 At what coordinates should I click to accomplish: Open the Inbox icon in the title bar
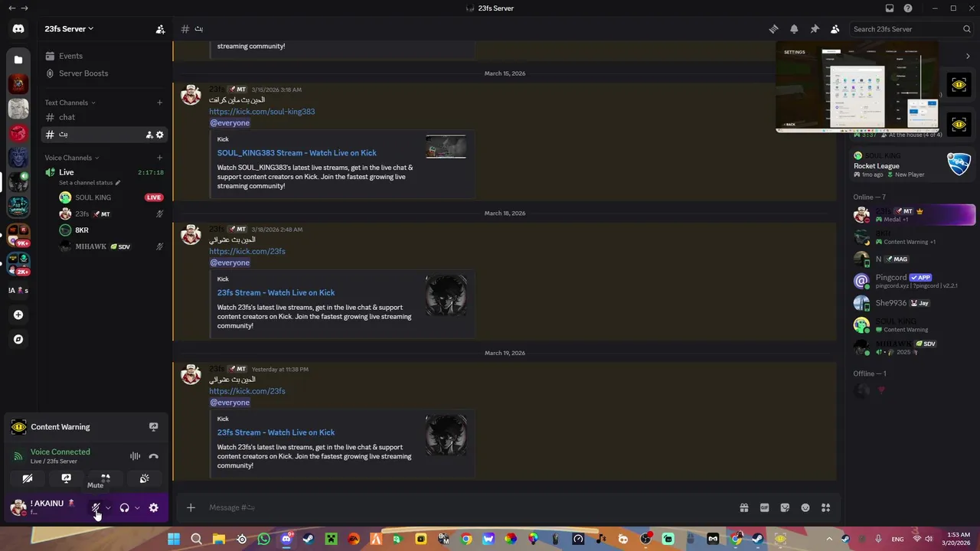pyautogui.click(x=890, y=8)
